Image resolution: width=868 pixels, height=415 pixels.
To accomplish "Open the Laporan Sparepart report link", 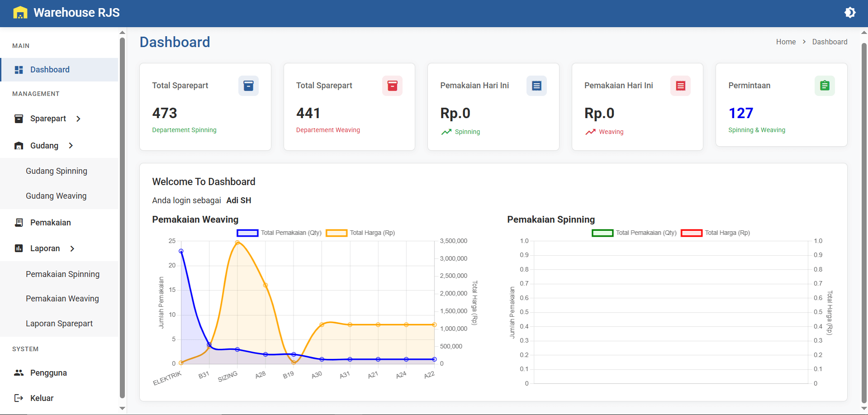I will click(x=59, y=324).
